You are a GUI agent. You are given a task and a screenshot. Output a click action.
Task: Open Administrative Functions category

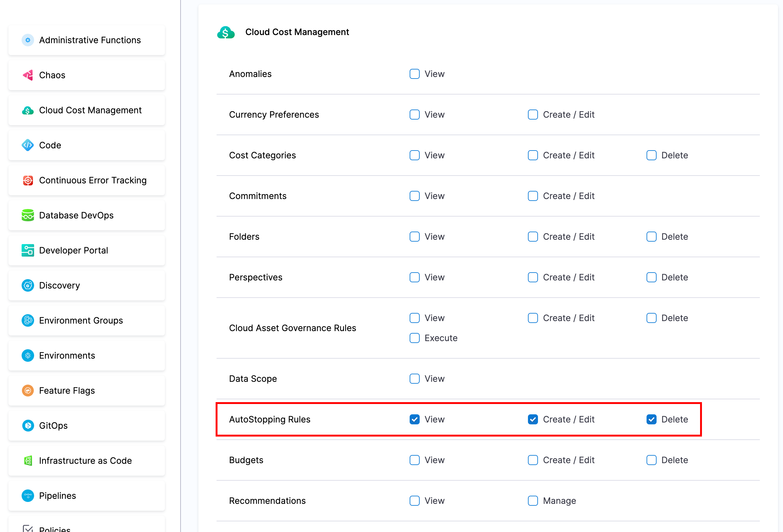tap(87, 40)
